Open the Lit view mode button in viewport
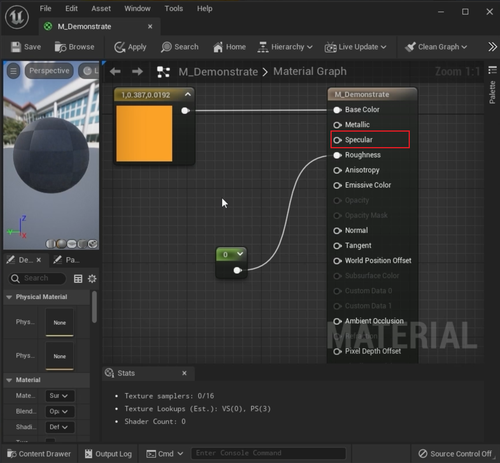The height and width of the screenshot is (463, 500). [89, 71]
